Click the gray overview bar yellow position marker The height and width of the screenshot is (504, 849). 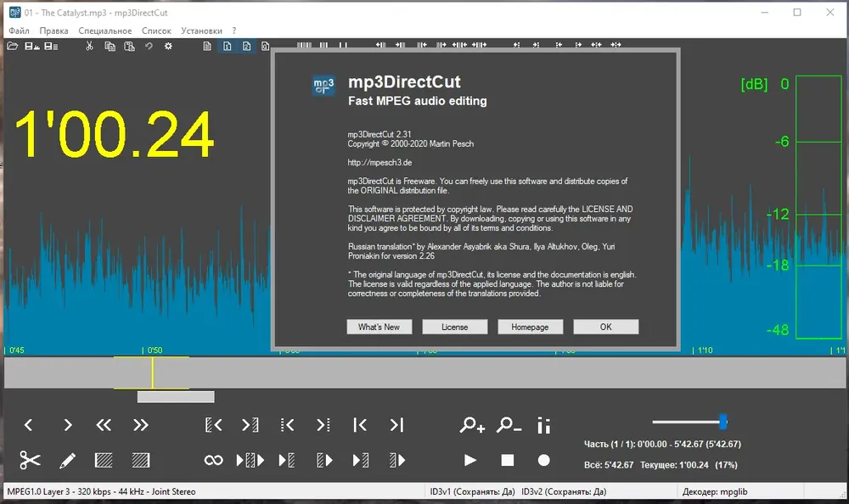(x=153, y=372)
